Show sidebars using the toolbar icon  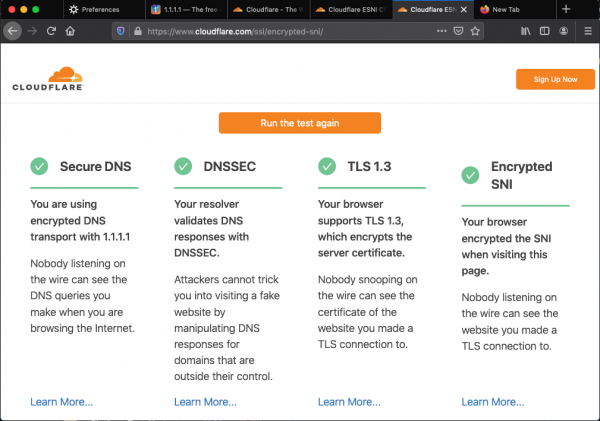tap(544, 31)
